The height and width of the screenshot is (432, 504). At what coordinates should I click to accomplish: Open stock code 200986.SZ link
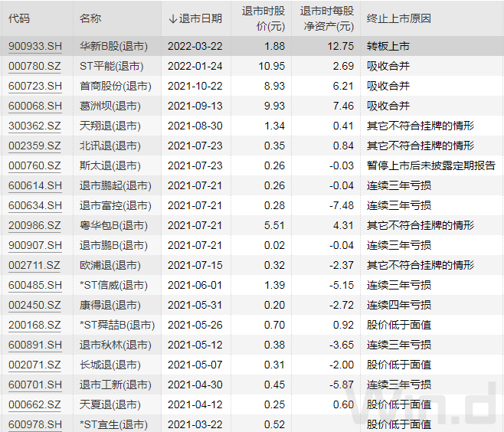tap(34, 226)
